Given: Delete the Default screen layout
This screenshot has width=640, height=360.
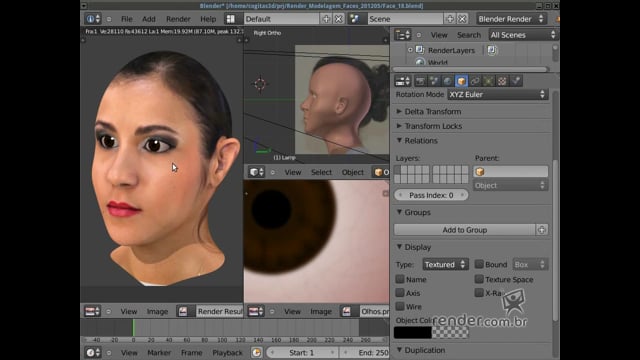Looking at the screenshot, I should [338, 19].
